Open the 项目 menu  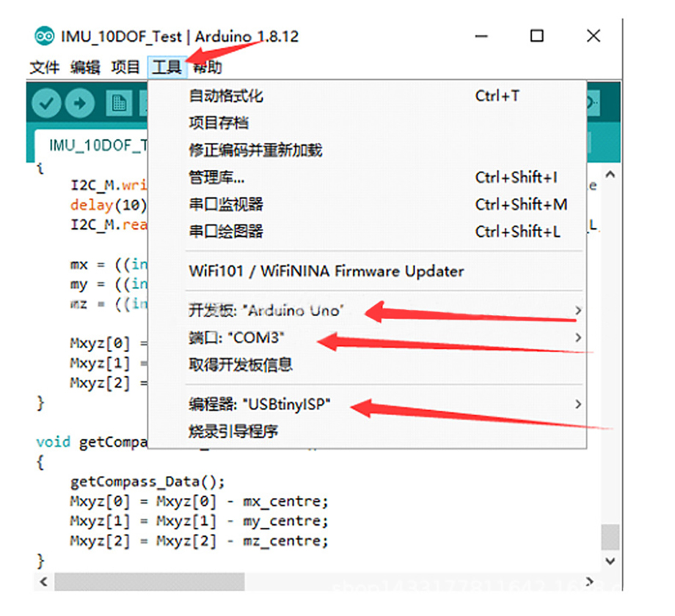125,67
